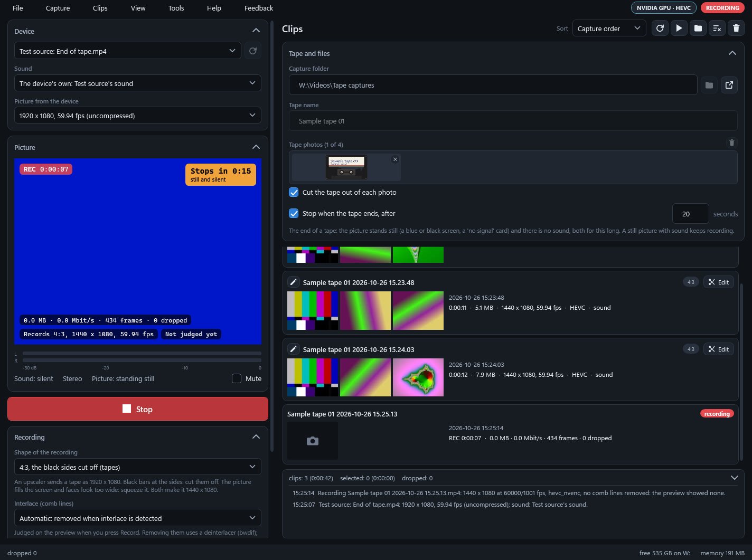Open the Sort 'Capture order' dropdown

609,29
